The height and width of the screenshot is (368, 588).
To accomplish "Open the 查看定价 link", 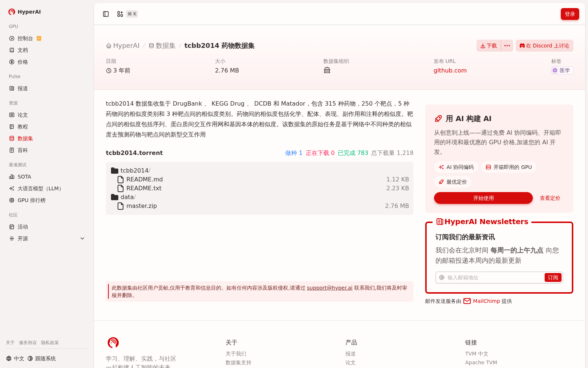I will [550, 198].
